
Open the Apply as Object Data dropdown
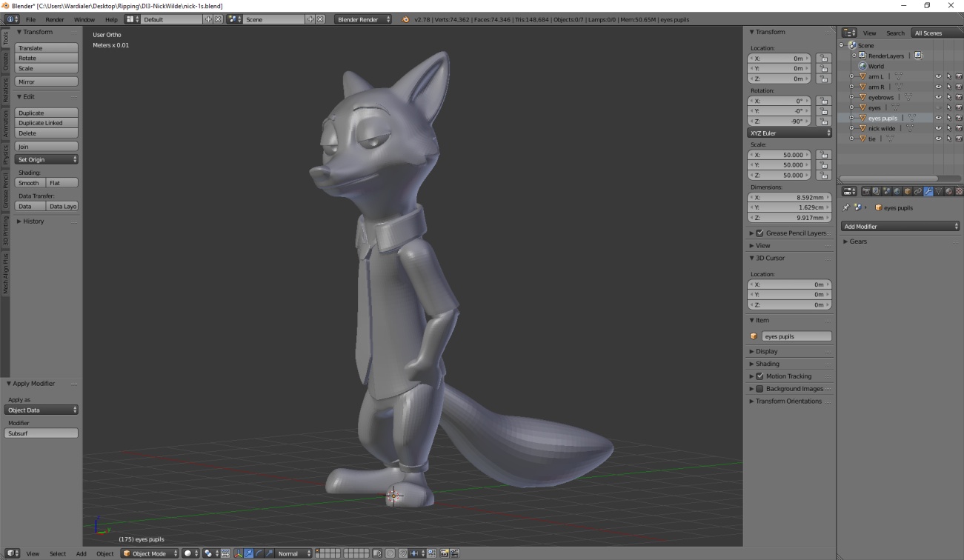(41, 410)
